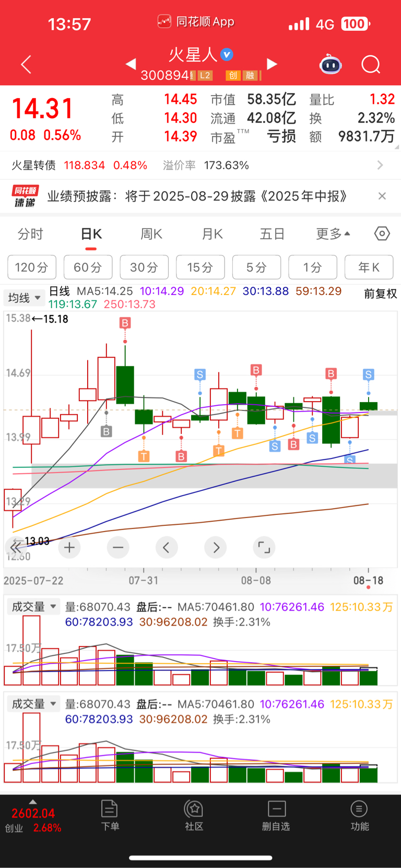Tap the L2 level badge
Viewport: 401px width, 868px height.
(205, 76)
